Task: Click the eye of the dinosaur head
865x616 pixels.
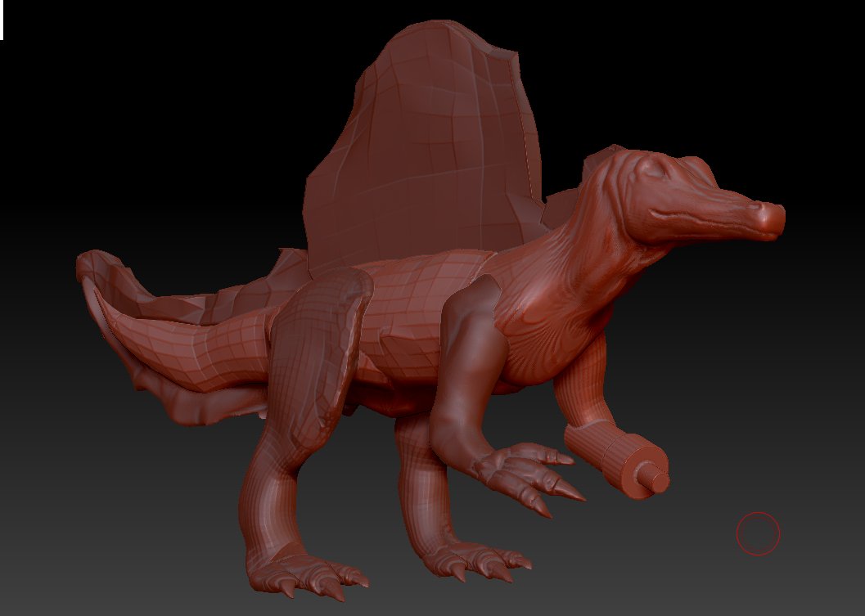Action: [652, 169]
